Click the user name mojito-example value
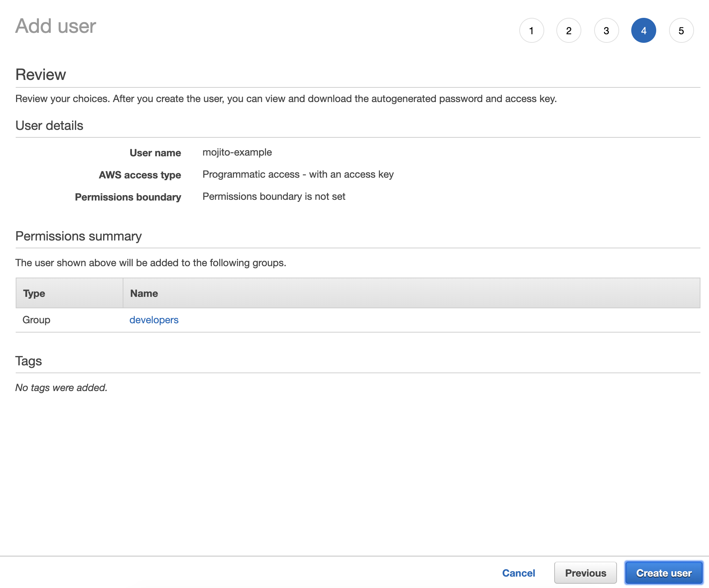Screen dimensions: 709x588 click(x=236, y=152)
